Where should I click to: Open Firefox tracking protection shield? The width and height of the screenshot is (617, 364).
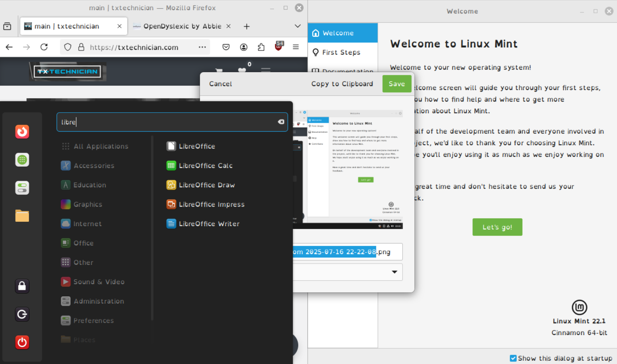tap(68, 47)
